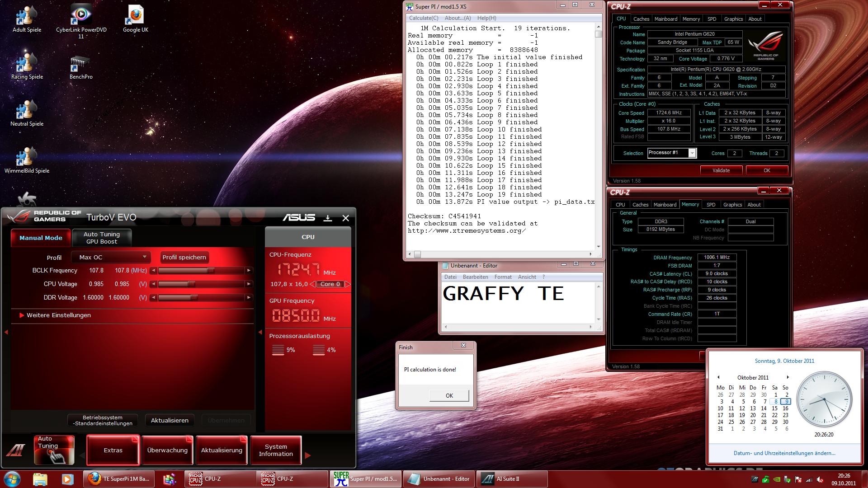Click Profil speichern button
The width and height of the screenshot is (868, 488).
pyautogui.click(x=184, y=257)
